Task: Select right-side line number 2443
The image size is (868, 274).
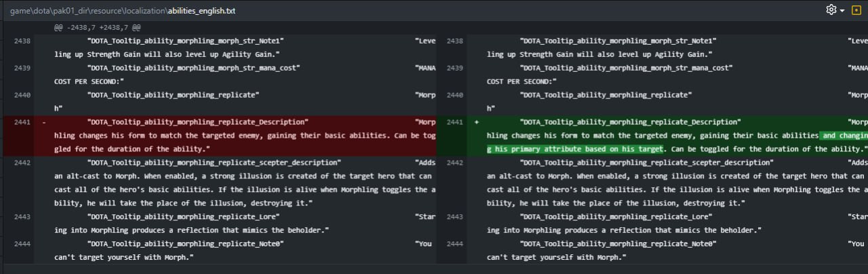Action: click(455, 217)
